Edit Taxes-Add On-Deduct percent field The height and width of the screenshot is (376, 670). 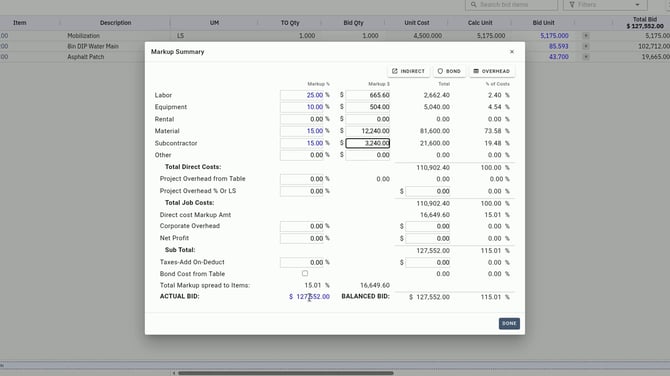pos(302,262)
